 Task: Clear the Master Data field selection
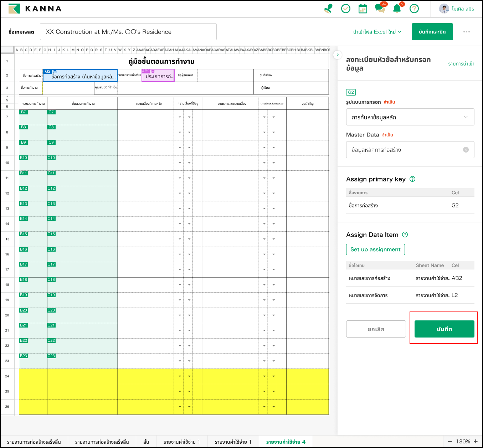click(466, 150)
